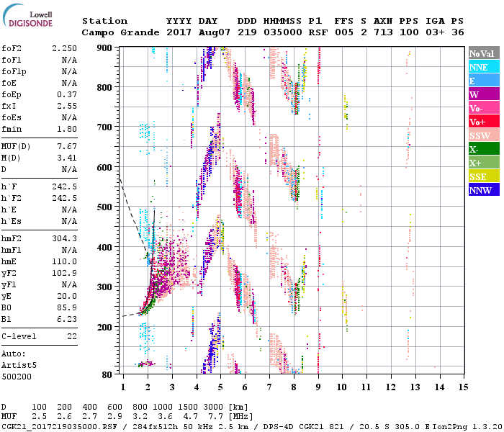Image resolution: width=504 pixels, height=432 pixels.
Task: Select the W purple legend swatch
Action: 482,95
